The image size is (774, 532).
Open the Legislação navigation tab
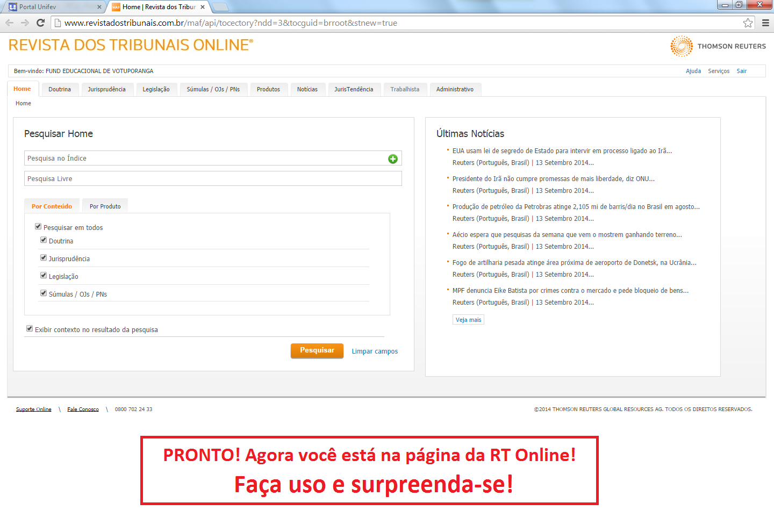(x=156, y=89)
